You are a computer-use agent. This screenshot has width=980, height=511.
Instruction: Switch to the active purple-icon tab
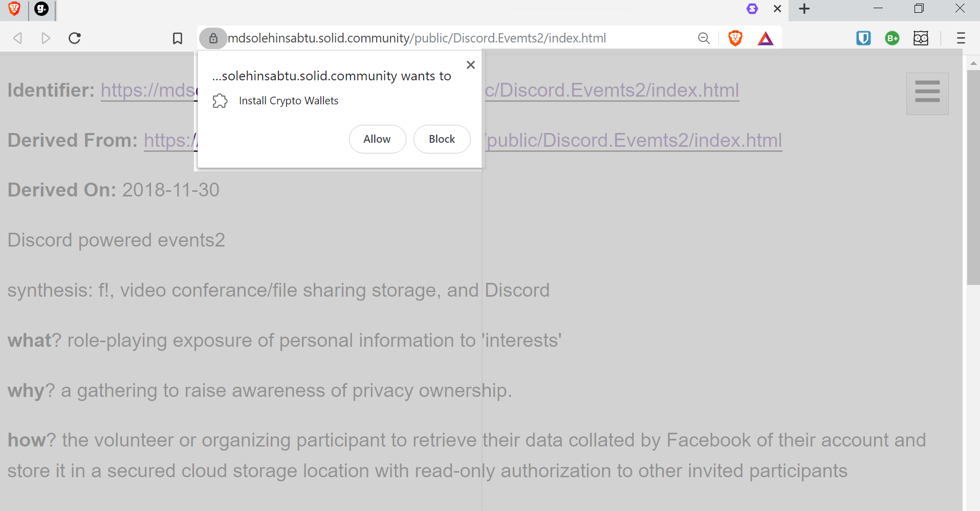pos(752,9)
